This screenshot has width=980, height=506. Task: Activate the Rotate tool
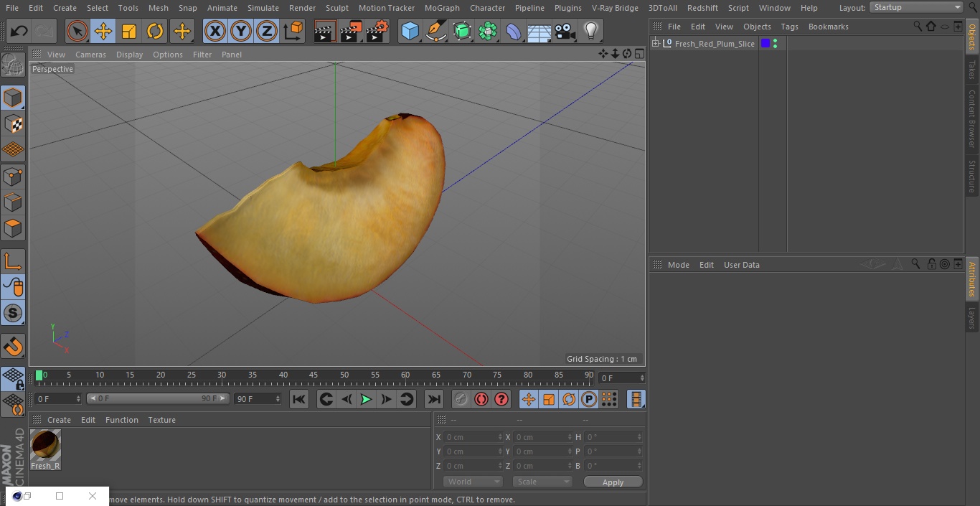pyautogui.click(x=155, y=31)
